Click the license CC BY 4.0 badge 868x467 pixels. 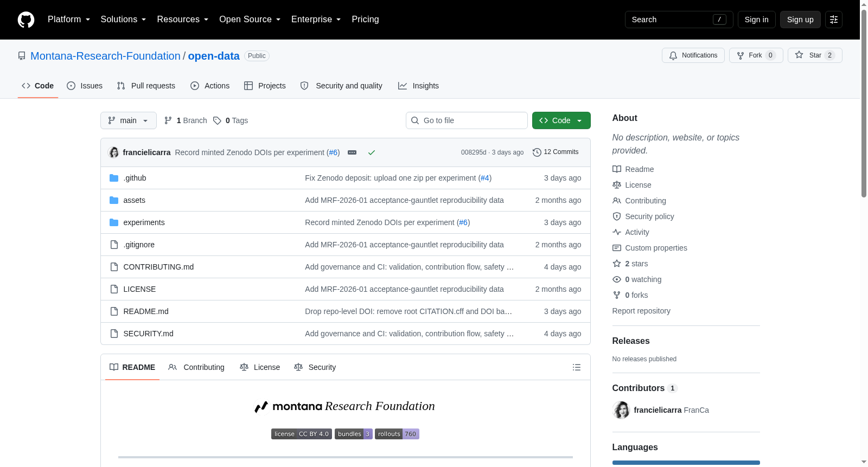pyautogui.click(x=302, y=434)
